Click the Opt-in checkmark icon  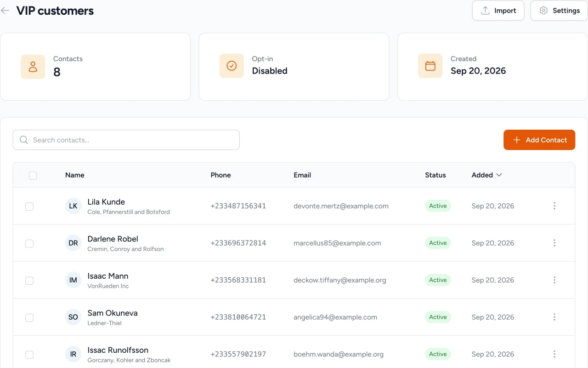(232, 66)
